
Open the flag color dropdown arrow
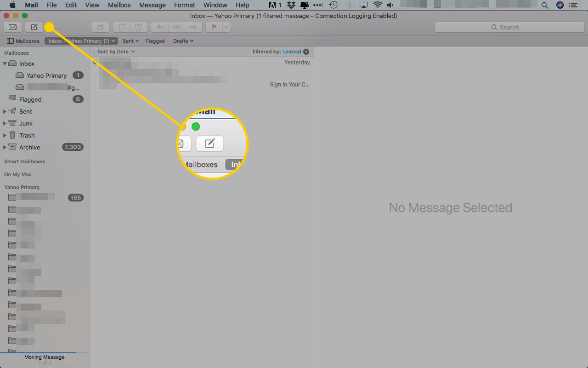(x=226, y=27)
